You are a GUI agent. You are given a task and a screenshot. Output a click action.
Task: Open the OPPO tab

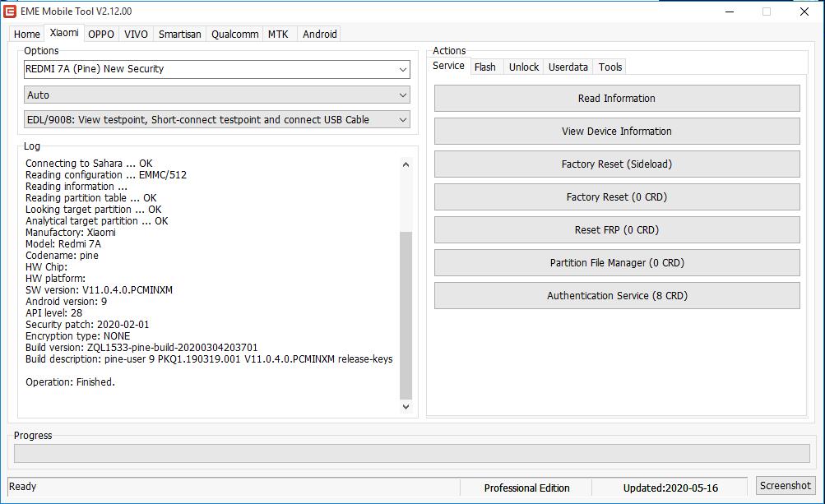101,35
